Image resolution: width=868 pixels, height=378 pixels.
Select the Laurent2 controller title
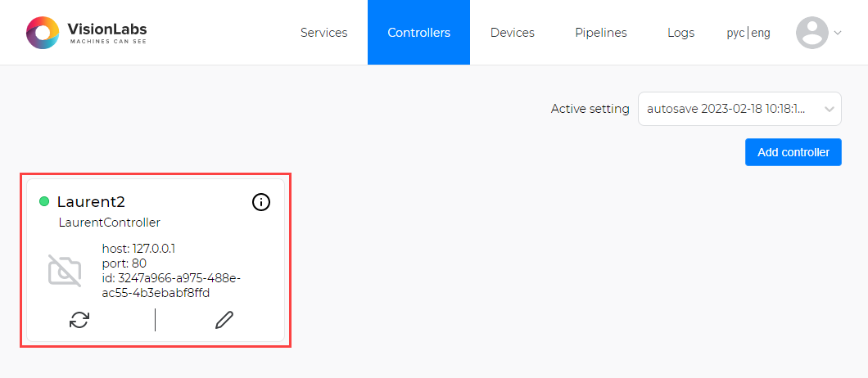(x=91, y=202)
